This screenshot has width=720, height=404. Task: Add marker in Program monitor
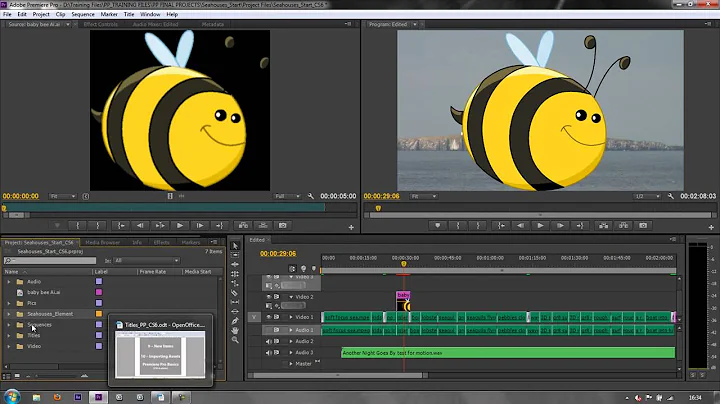click(x=438, y=225)
